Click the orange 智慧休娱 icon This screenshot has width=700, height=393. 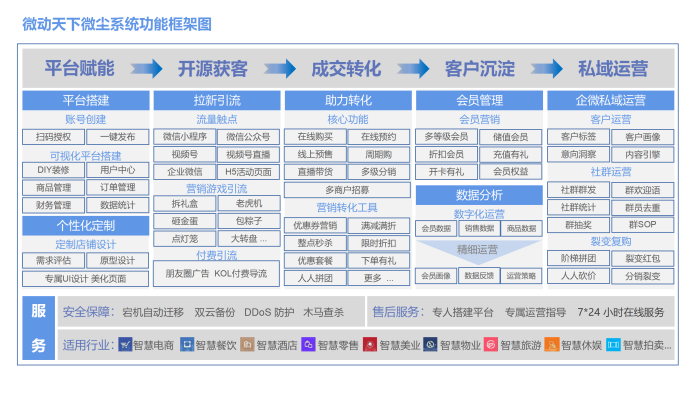point(552,345)
